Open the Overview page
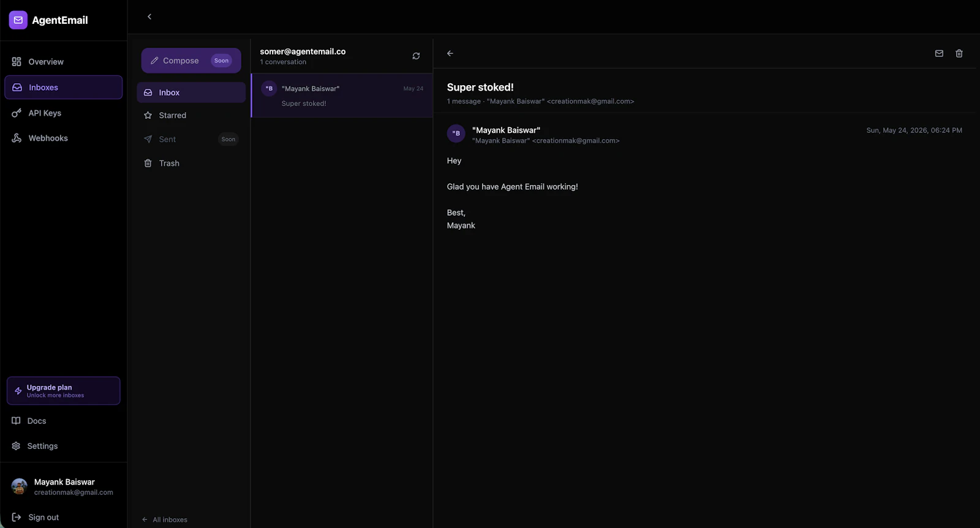The height and width of the screenshot is (528, 980). 64,62
